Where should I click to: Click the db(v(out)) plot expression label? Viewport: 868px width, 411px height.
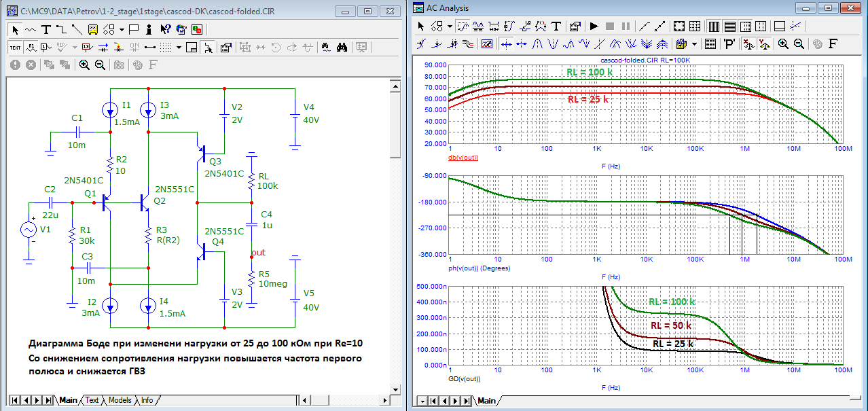(x=464, y=158)
